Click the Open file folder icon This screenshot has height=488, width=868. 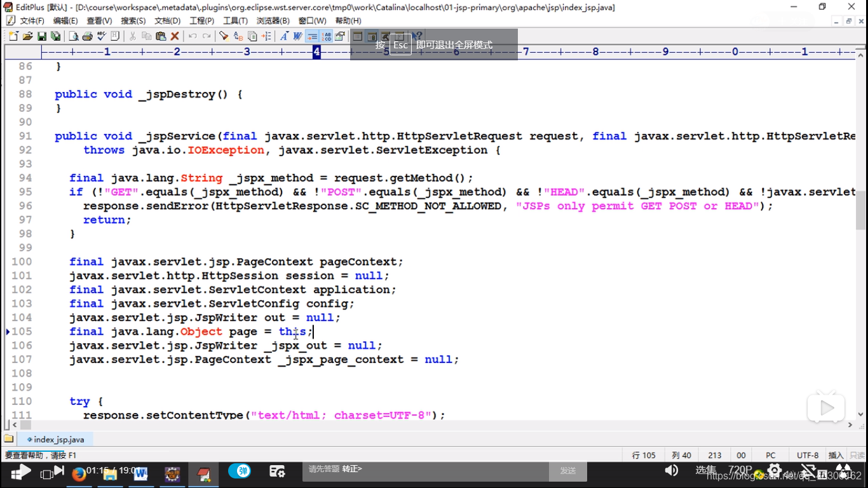coord(27,36)
